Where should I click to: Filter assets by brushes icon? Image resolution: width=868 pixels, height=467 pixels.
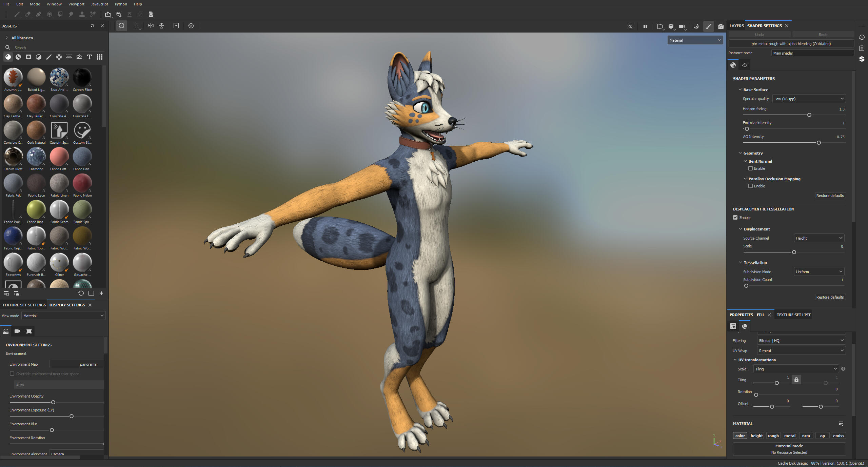49,57
